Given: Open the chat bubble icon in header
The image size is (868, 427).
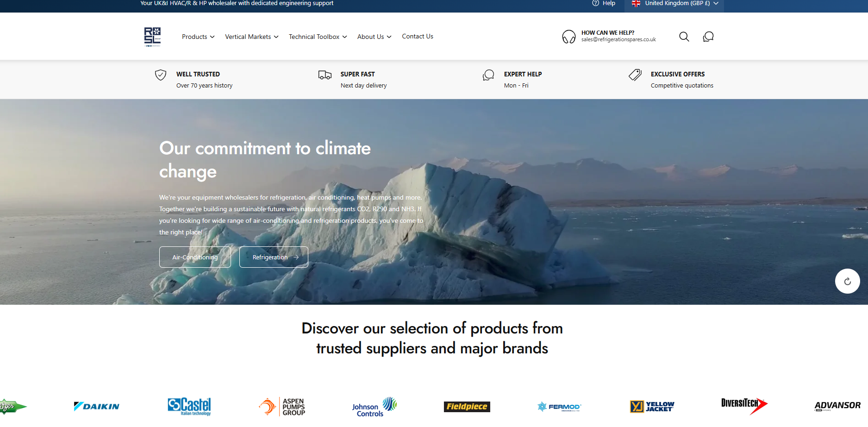Looking at the screenshot, I should click(708, 37).
